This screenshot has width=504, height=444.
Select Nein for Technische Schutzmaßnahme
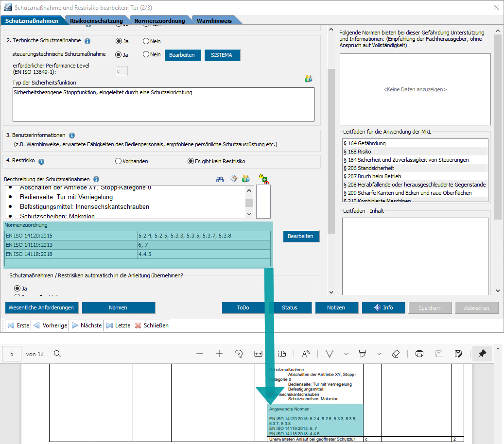point(146,41)
